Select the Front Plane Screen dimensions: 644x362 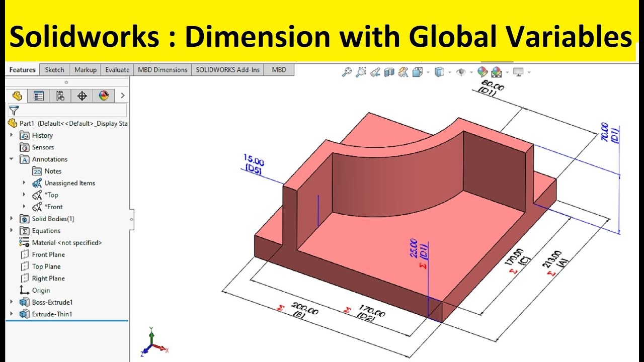click(42, 254)
